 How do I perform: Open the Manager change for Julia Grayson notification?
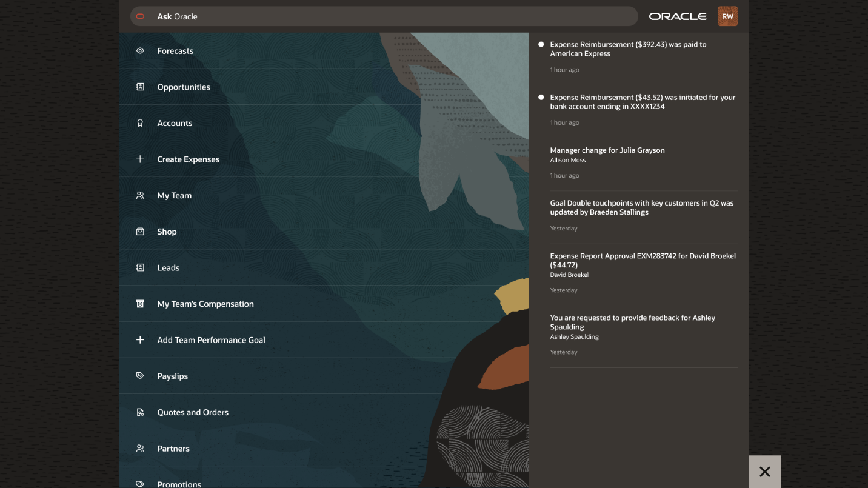(x=607, y=150)
